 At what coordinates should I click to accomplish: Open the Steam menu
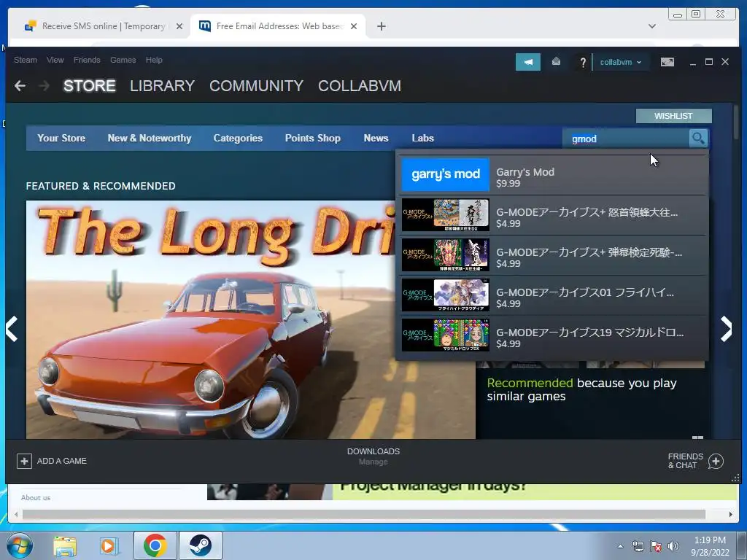click(26, 60)
